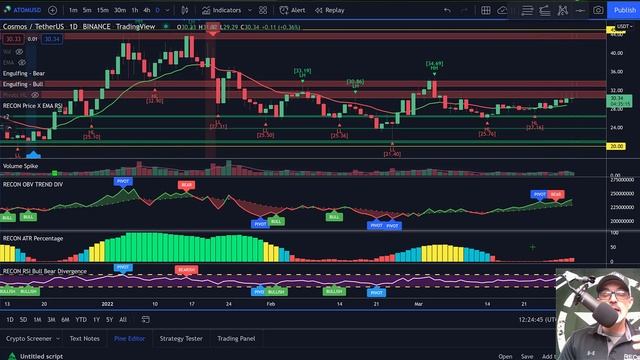
Task: Set date range to 5Y
Action: (x=109, y=320)
